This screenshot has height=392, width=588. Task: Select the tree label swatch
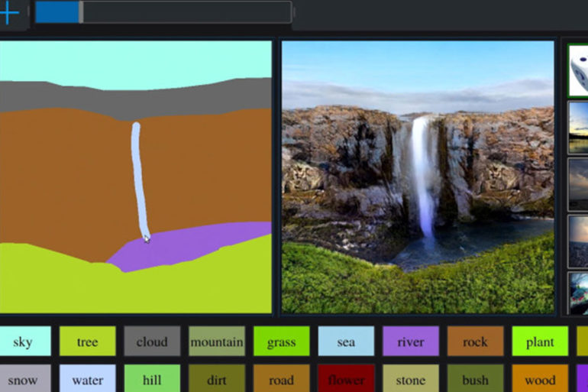(87, 341)
